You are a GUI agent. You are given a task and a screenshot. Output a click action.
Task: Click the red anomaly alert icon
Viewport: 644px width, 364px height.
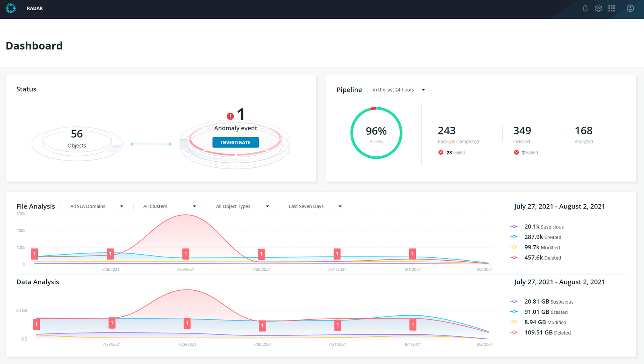230,116
